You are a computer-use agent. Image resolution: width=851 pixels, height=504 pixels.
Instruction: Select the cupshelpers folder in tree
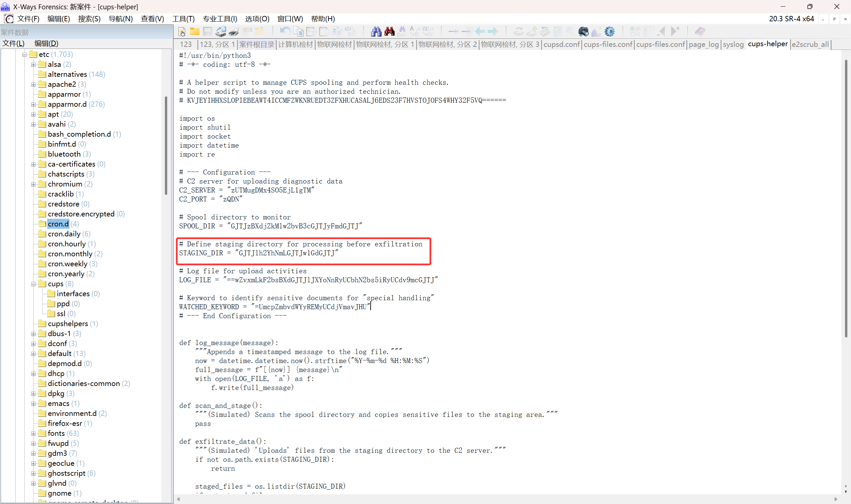click(x=67, y=324)
